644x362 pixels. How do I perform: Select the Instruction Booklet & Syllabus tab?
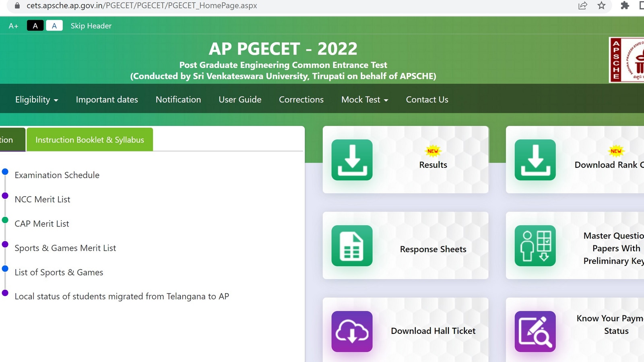pyautogui.click(x=90, y=140)
